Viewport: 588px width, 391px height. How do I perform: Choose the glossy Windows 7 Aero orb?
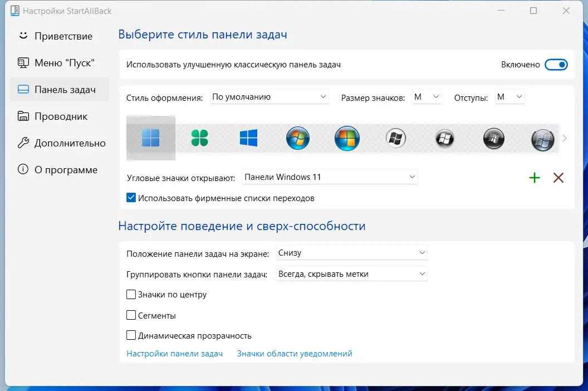point(297,138)
